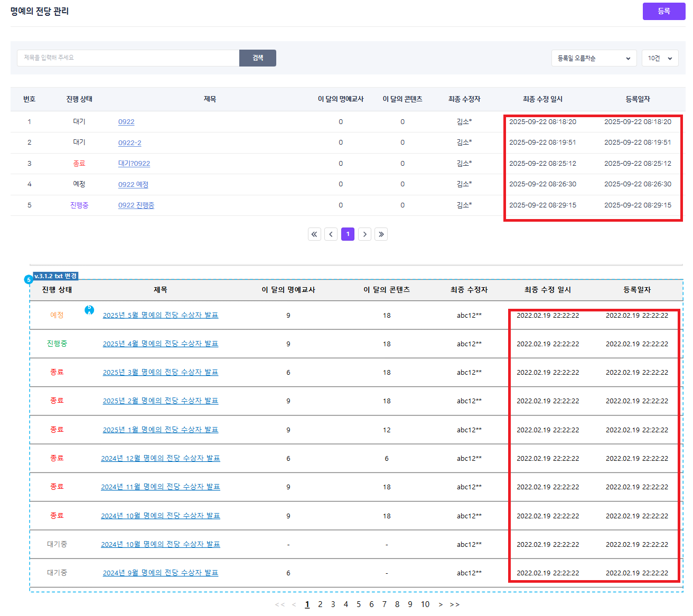
Task: Open the 등록일 오름차순 sort dropdown
Action: (x=594, y=58)
